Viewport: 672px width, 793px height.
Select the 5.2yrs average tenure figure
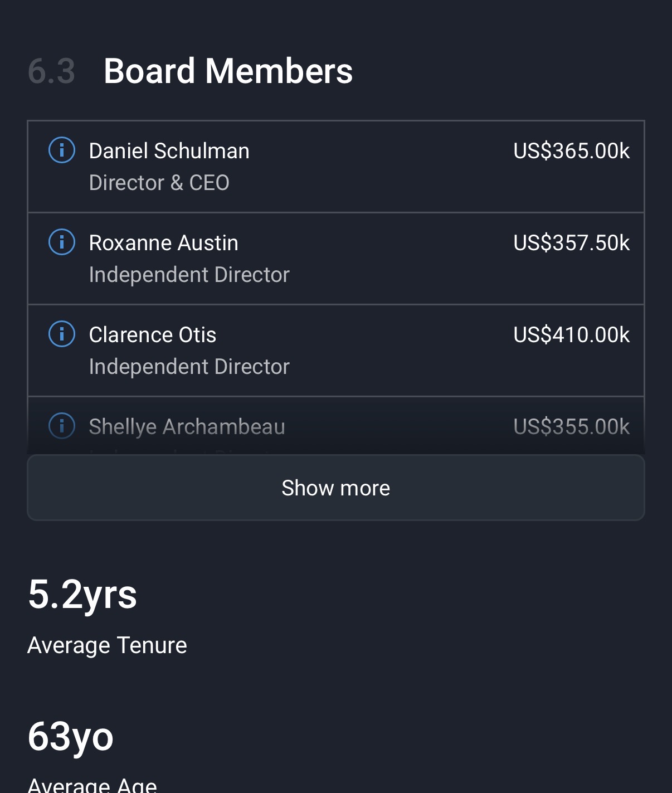[82, 594]
